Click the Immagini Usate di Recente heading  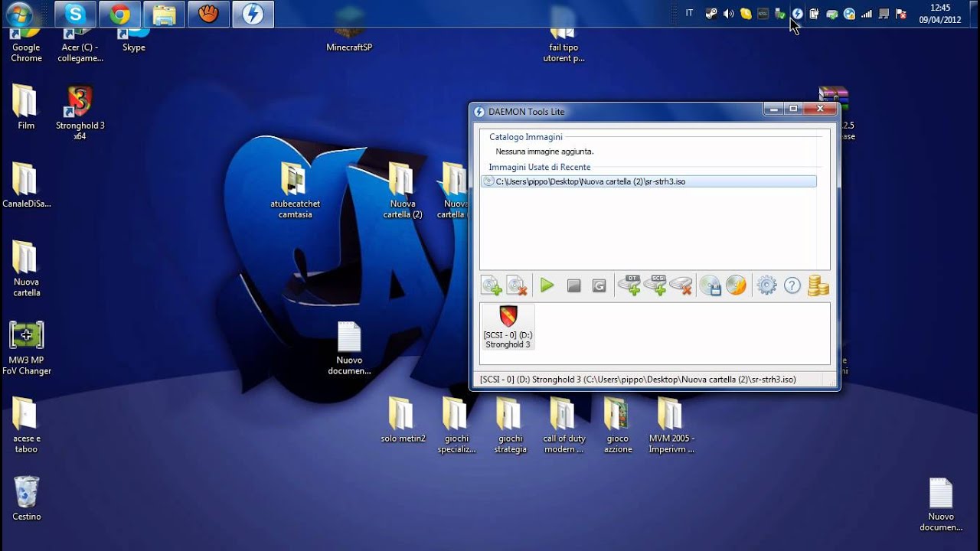click(540, 167)
